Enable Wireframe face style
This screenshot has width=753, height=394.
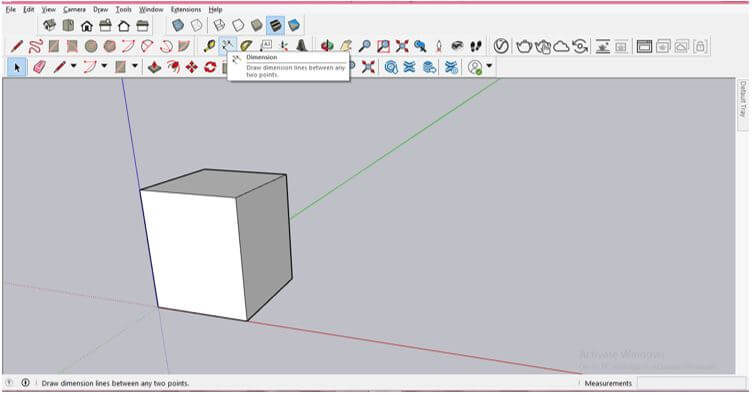click(219, 25)
